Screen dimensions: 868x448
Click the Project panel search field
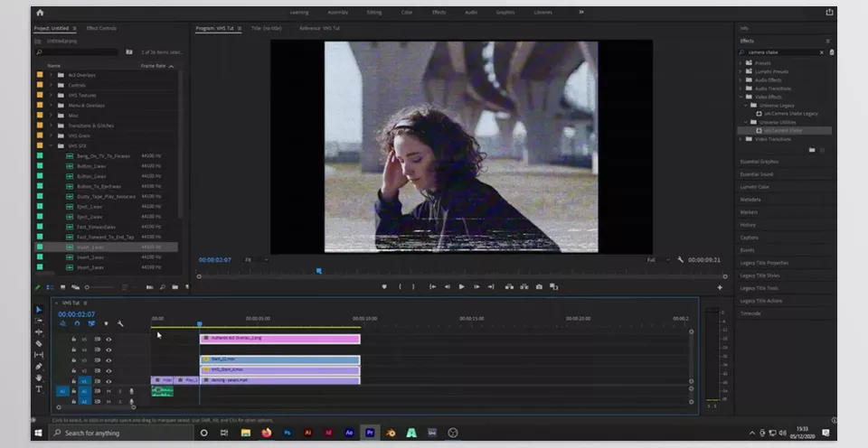[76, 52]
